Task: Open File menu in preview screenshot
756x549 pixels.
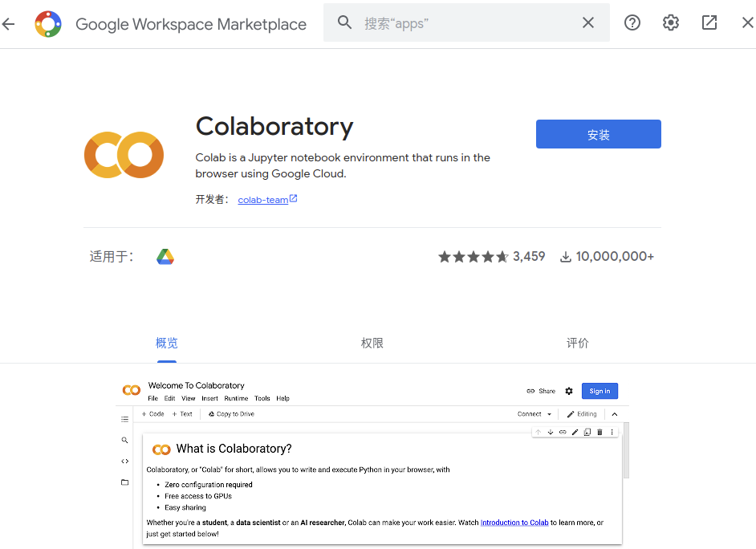Action: point(152,399)
